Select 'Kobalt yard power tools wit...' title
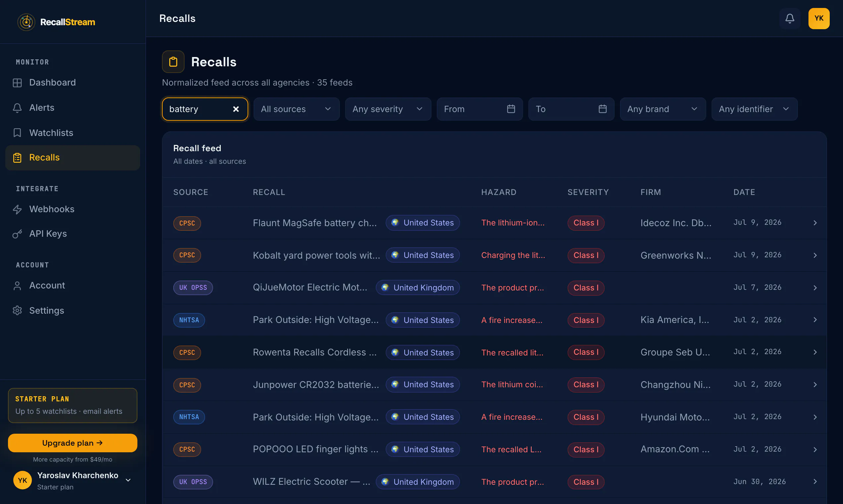 point(317,255)
